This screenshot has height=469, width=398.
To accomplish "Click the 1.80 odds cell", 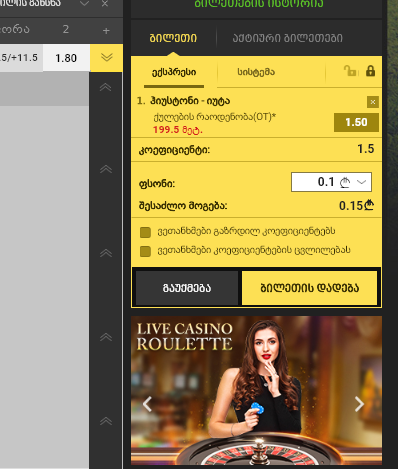I will [66, 58].
